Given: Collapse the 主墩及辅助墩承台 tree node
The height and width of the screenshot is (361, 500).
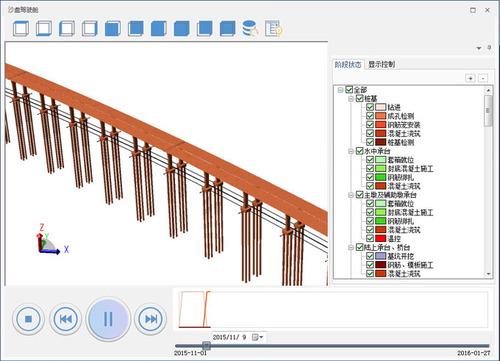Looking at the screenshot, I should pos(351,195).
